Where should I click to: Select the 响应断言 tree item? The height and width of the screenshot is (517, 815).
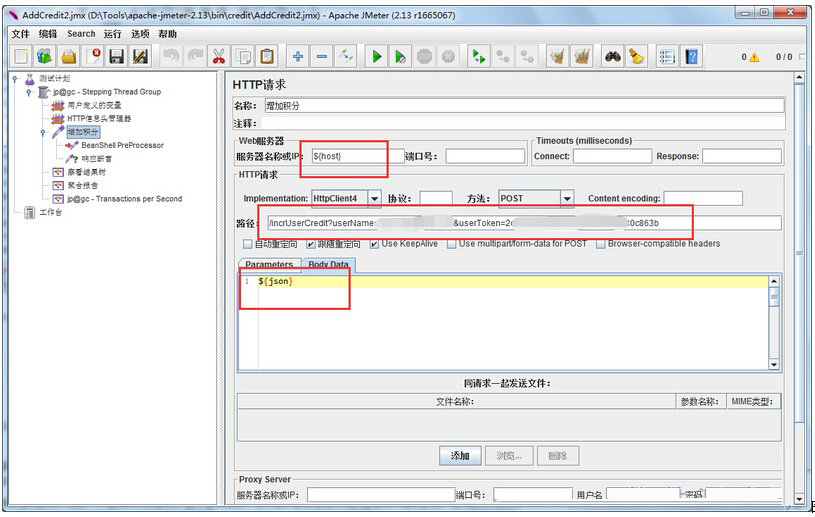pos(96,158)
